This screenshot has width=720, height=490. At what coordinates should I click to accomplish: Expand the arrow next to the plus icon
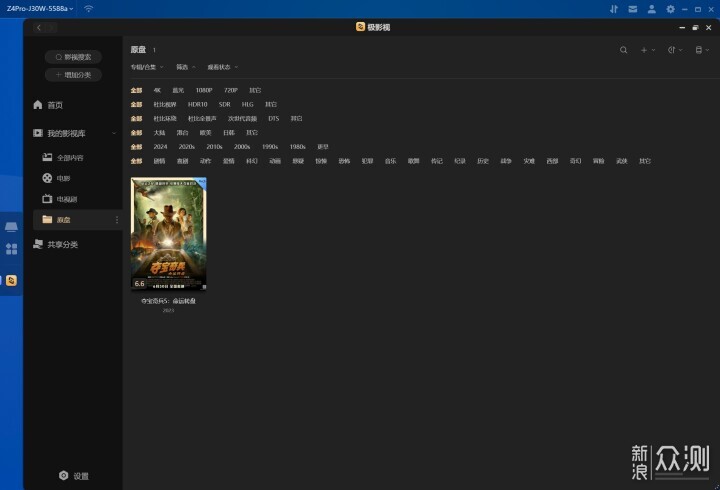(x=653, y=50)
